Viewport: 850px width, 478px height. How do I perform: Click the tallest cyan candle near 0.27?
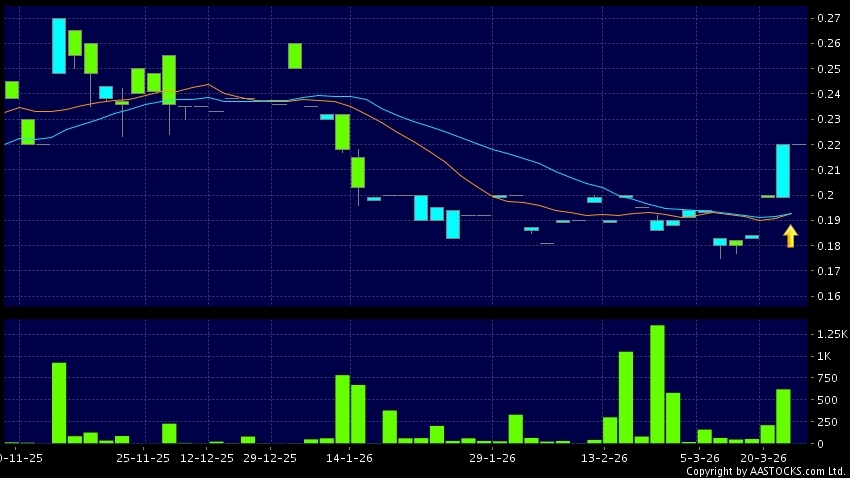tap(59, 46)
